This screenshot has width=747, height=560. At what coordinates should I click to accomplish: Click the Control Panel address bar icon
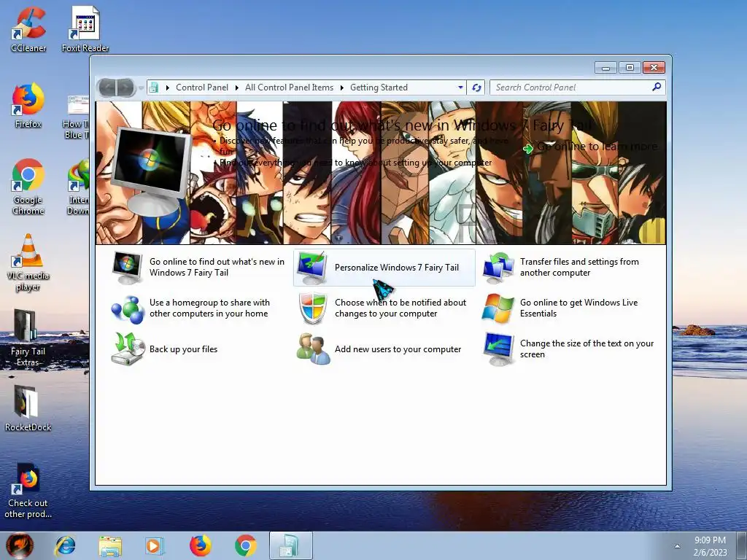[x=153, y=87]
